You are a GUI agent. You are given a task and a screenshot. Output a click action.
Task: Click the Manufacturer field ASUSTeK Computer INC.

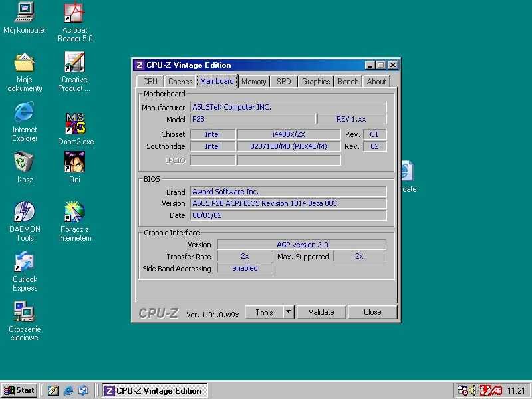tap(288, 107)
